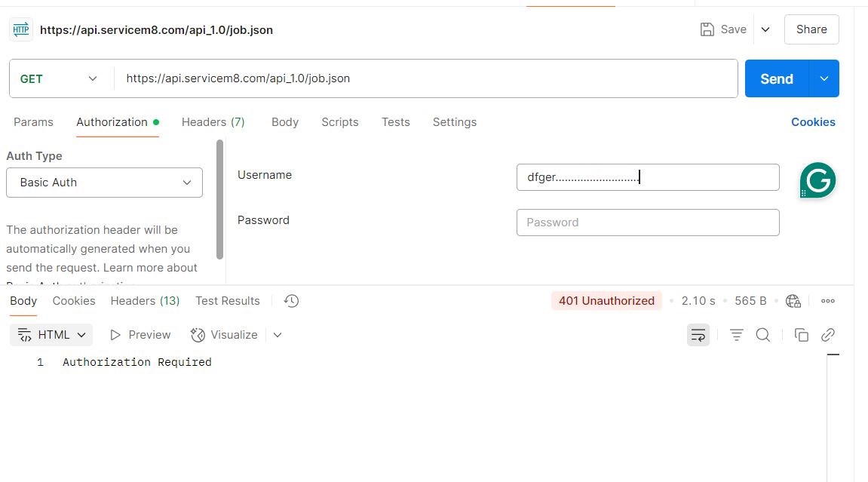Click the Save floppy disk icon
868x482 pixels.
pos(707,29)
